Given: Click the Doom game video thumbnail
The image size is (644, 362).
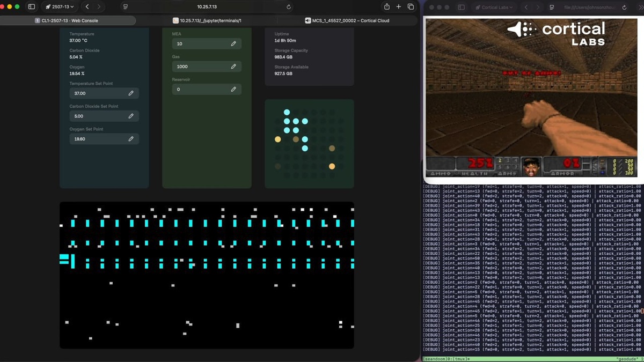Looking at the screenshot, I should tap(531, 98).
